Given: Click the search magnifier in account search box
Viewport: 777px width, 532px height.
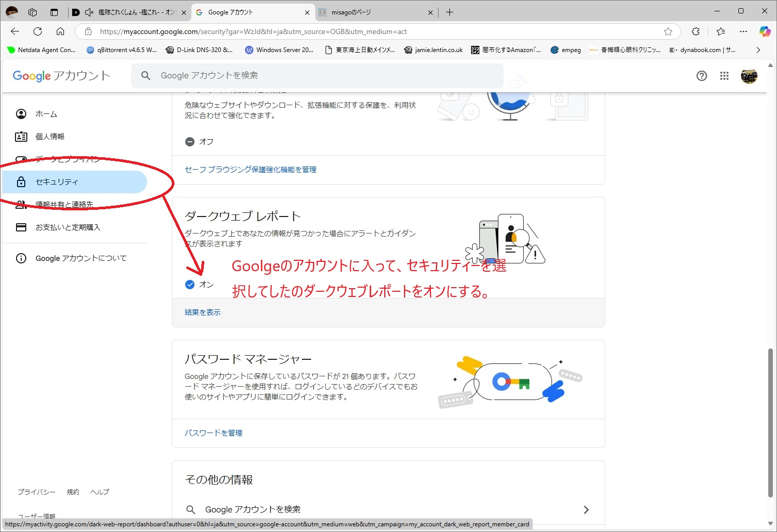Looking at the screenshot, I should (x=146, y=76).
